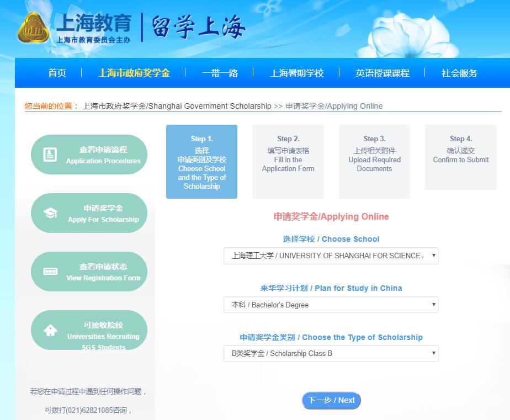The image size is (510, 420).
Task: Click the (021)62821085 phone number text
Action: click(x=89, y=410)
